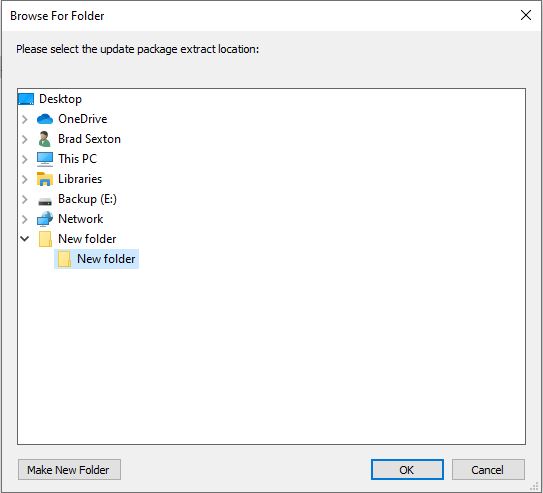Collapse the parent New folder node
The image size is (543, 493).
point(25,239)
